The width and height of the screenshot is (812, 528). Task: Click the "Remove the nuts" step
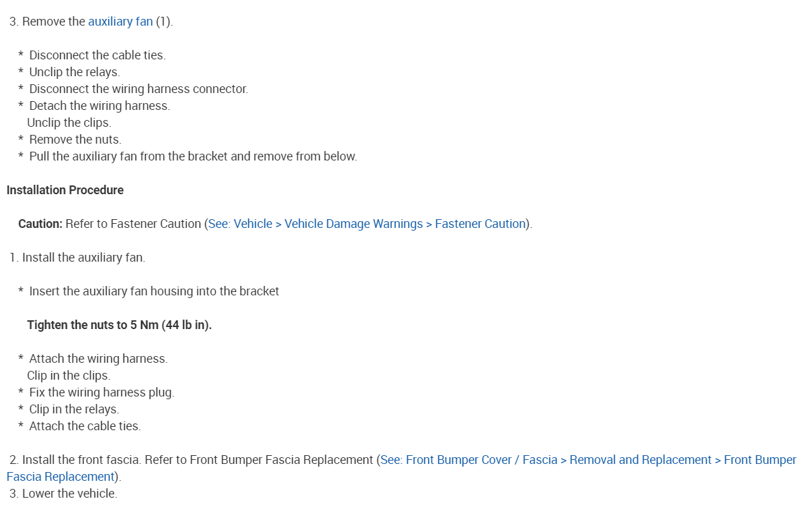coord(75,140)
